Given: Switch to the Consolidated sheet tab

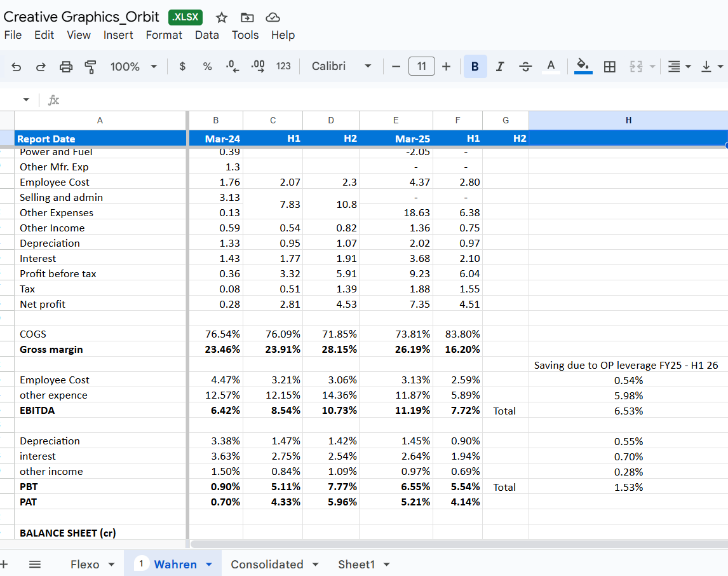Looking at the screenshot, I should (x=267, y=564).
